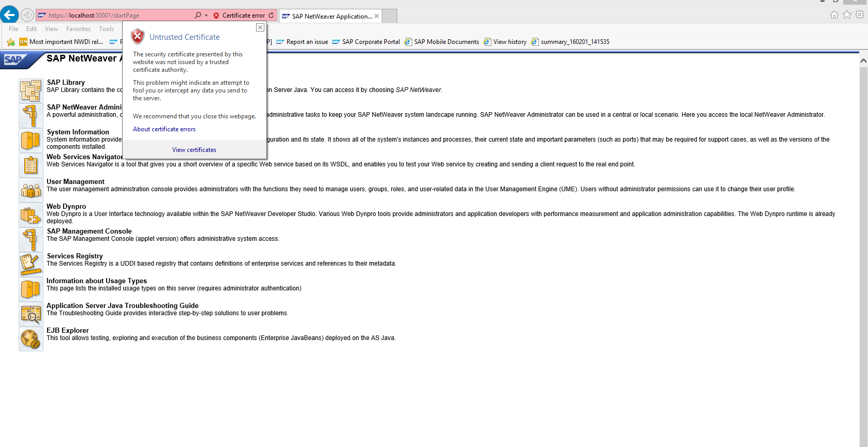The width and height of the screenshot is (868, 447).
Task: Click the SAP Library icon
Action: (x=31, y=90)
